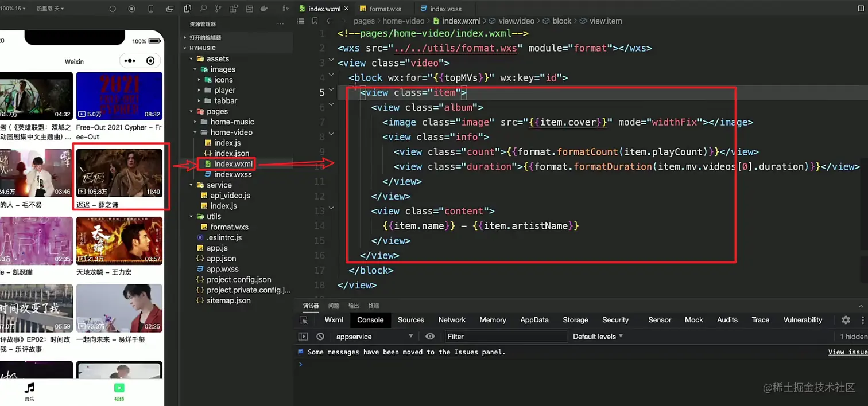
Task: Click the mini program capsule close circle
Action: 150,61
